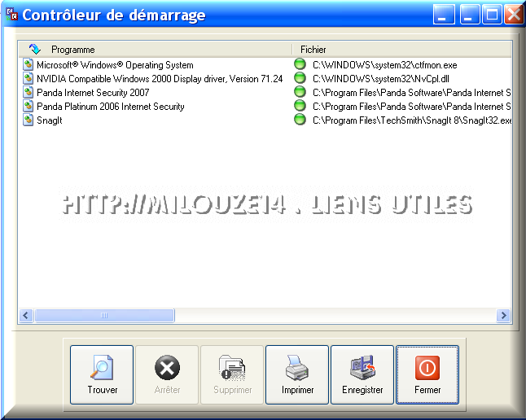Select Panda Platinum 2006 Internet Security row
This screenshot has height=420, width=526.
111,106
